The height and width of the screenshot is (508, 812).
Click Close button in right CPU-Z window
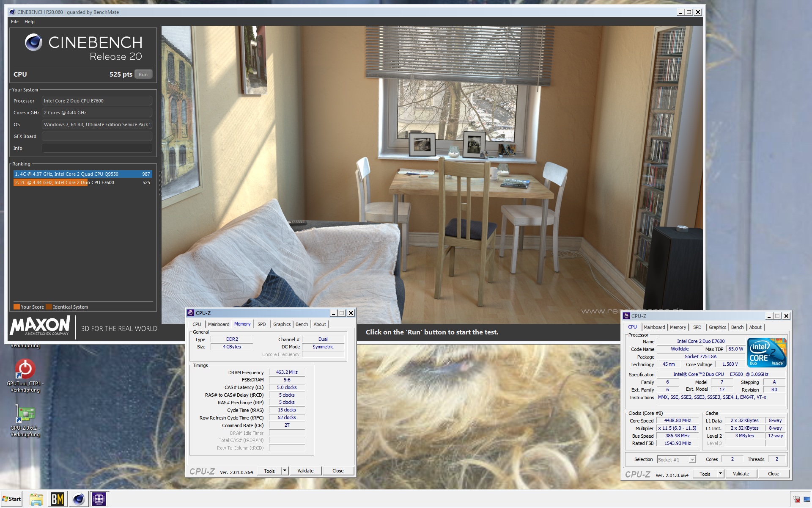tap(774, 474)
